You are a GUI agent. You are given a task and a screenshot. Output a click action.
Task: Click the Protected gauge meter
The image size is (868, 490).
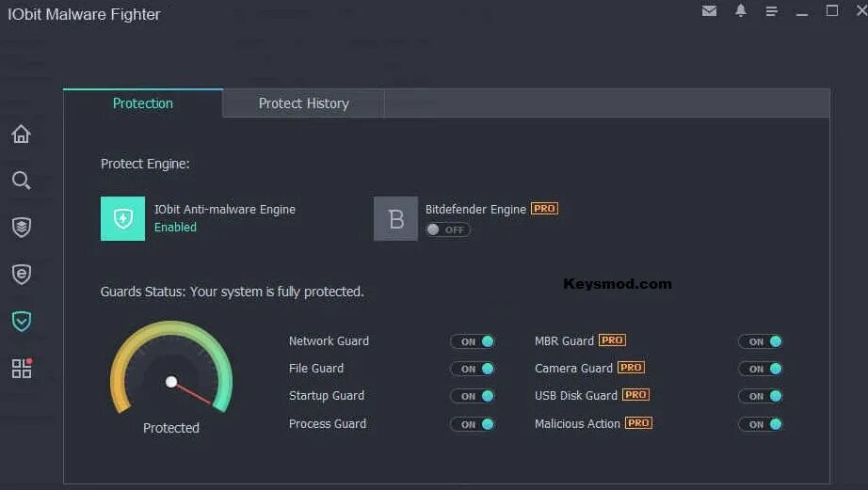click(171, 368)
